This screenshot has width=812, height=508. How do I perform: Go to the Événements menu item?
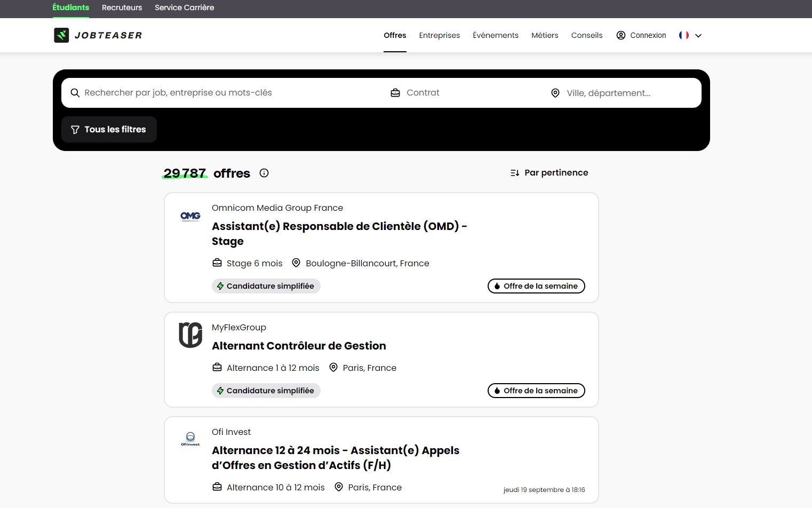(x=496, y=35)
